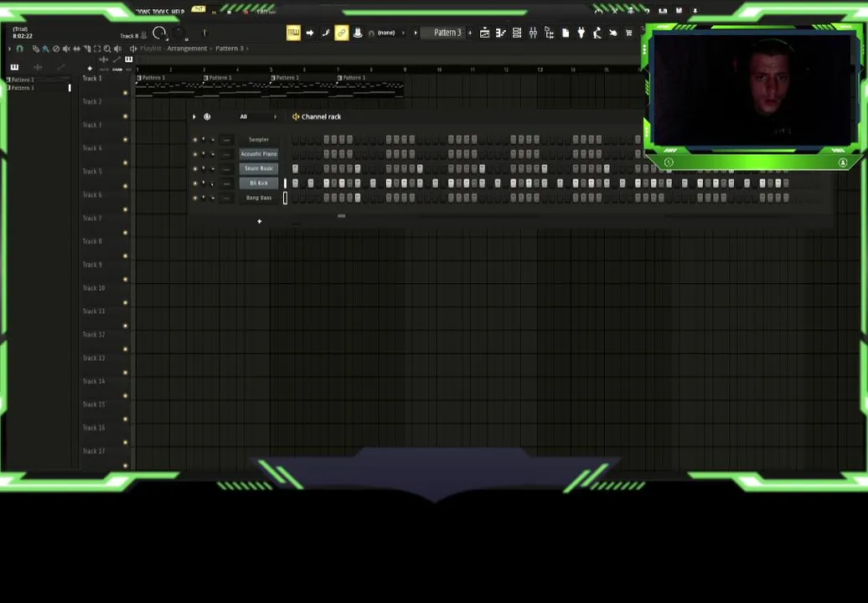Click the Sampler channel button

coord(259,139)
